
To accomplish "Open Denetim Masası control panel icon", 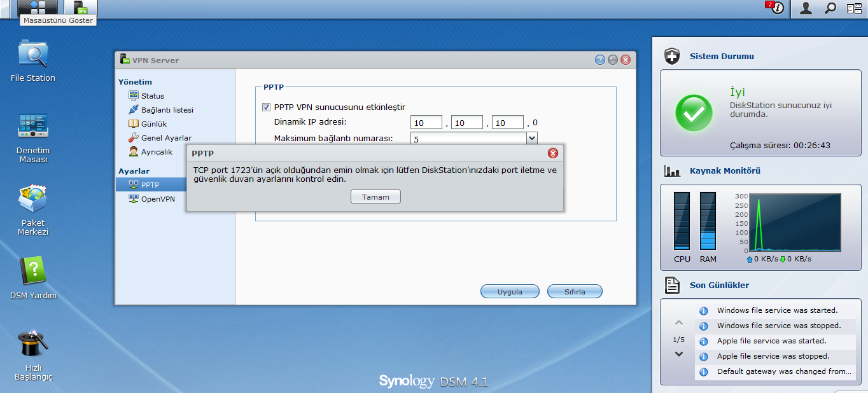I will point(32,127).
